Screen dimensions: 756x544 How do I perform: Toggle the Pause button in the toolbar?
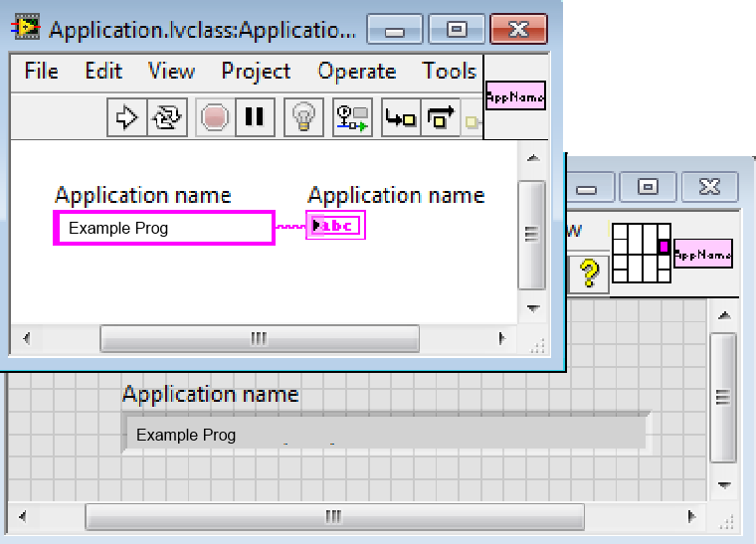click(x=255, y=117)
